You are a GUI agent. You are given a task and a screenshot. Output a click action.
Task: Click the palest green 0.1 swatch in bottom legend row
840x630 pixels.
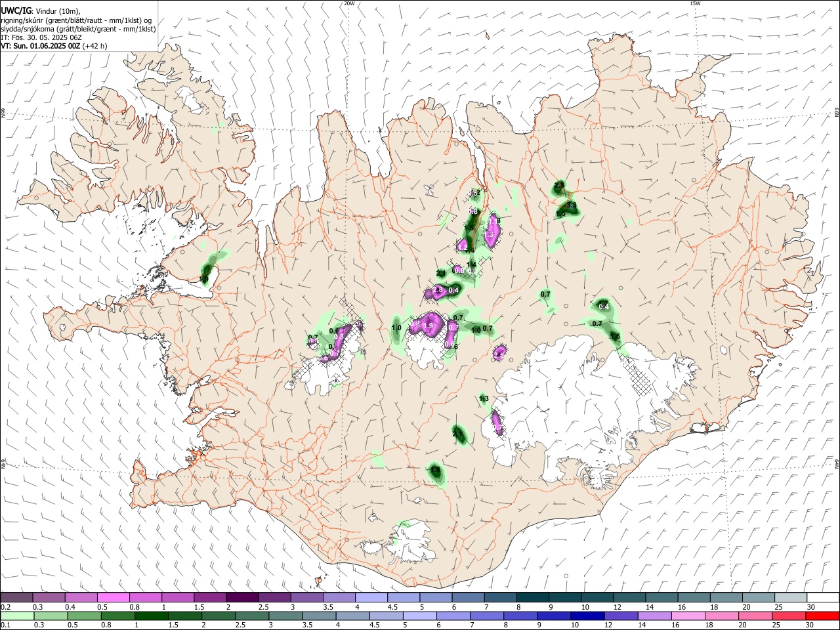coord(17,616)
